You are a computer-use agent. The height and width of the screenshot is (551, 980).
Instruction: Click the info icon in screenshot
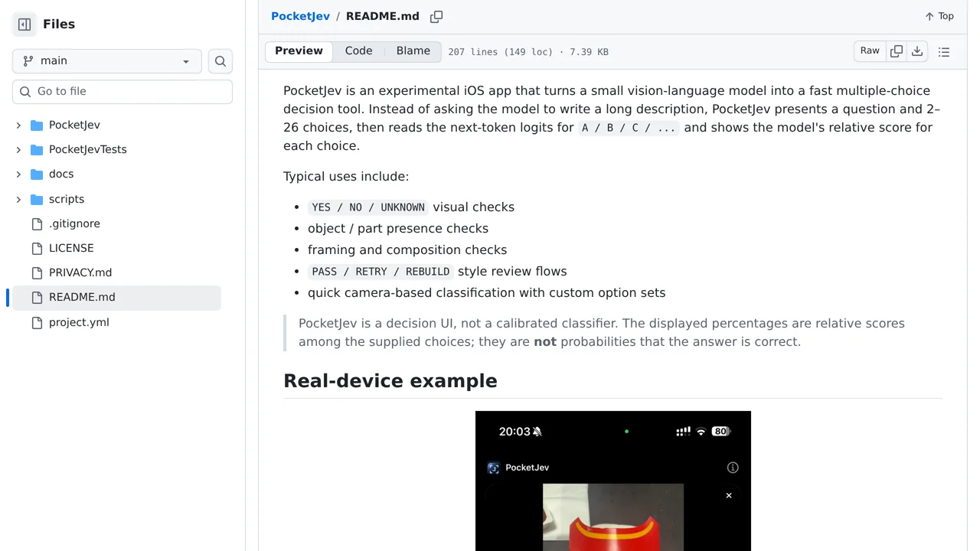coord(733,468)
